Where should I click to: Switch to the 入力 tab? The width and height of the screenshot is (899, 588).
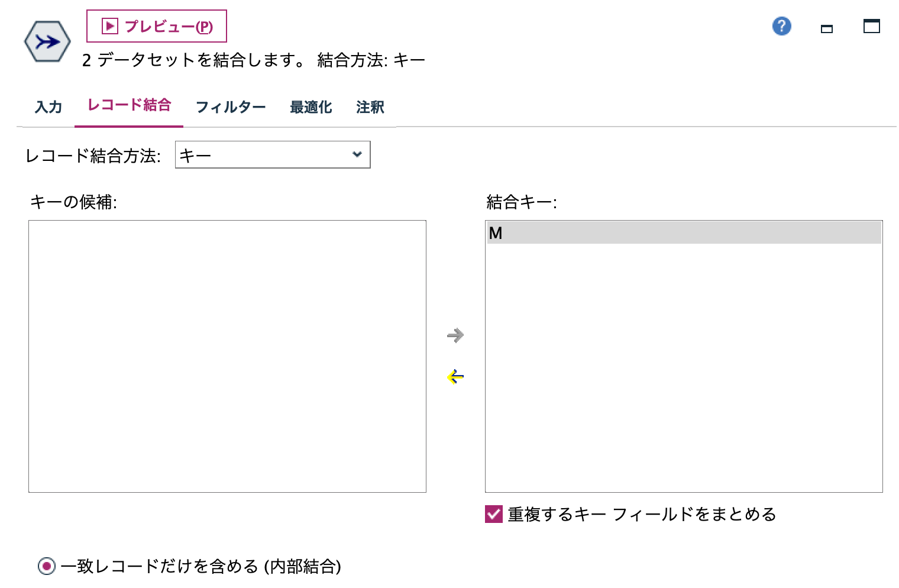(48, 107)
